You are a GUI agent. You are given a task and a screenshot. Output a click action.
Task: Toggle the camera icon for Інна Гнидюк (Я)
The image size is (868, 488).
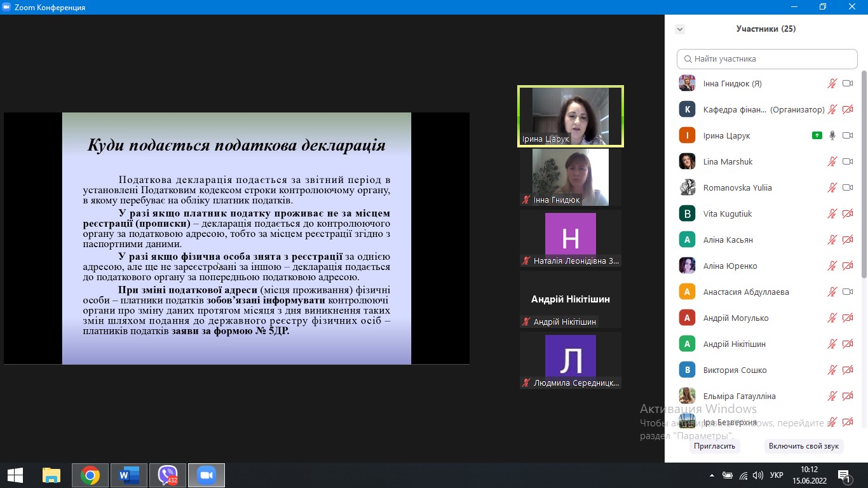point(847,83)
